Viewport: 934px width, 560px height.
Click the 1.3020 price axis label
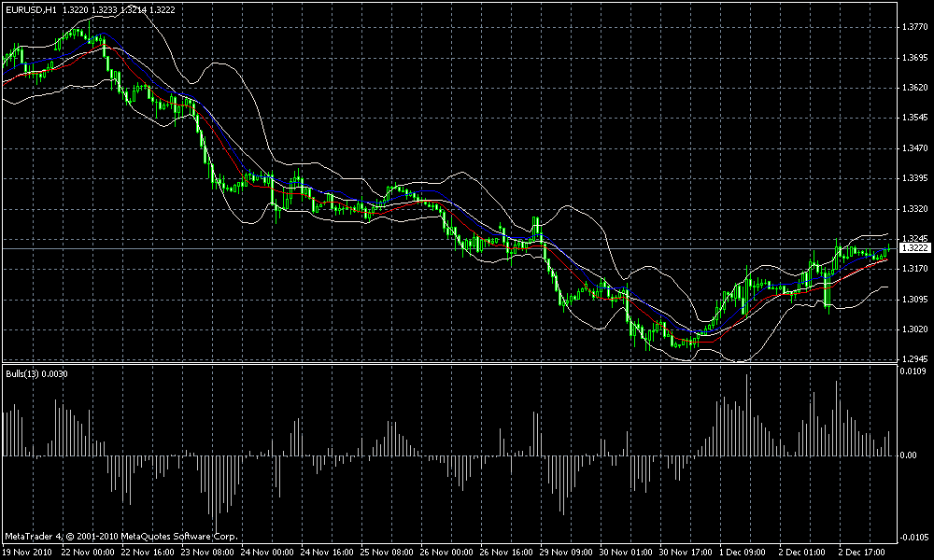tap(915, 329)
